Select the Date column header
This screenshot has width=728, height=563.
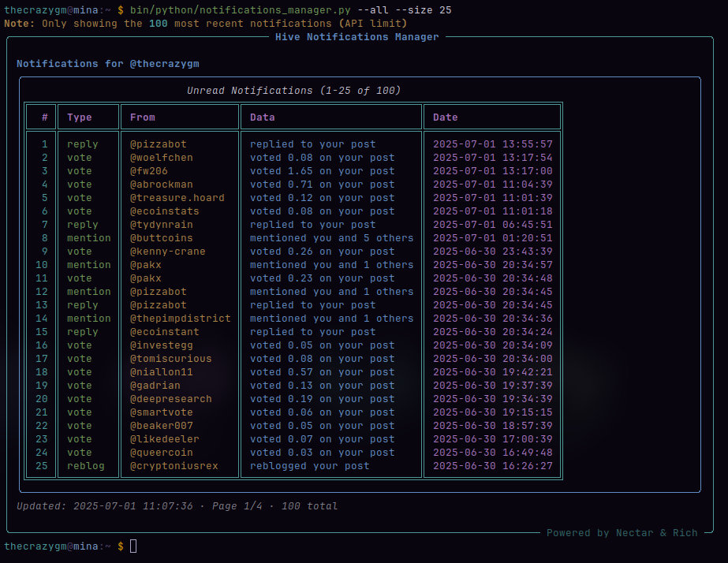446,117
